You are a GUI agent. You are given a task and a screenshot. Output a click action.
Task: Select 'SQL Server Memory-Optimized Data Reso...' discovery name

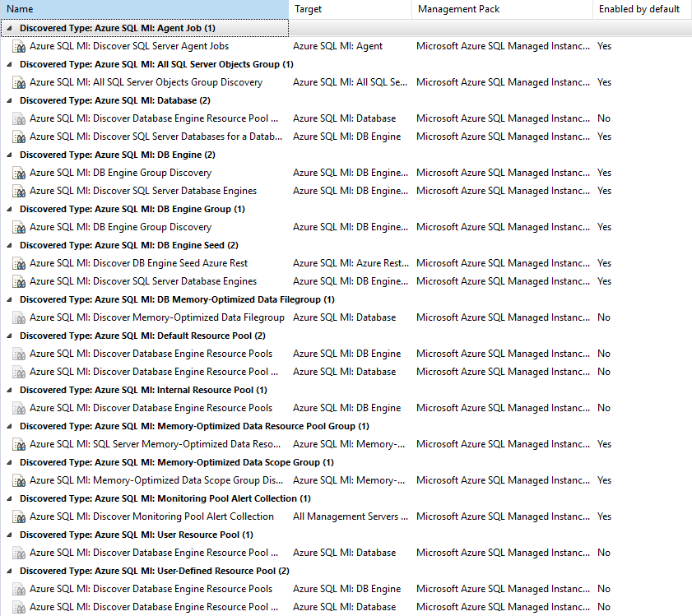(x=155, y=444)
